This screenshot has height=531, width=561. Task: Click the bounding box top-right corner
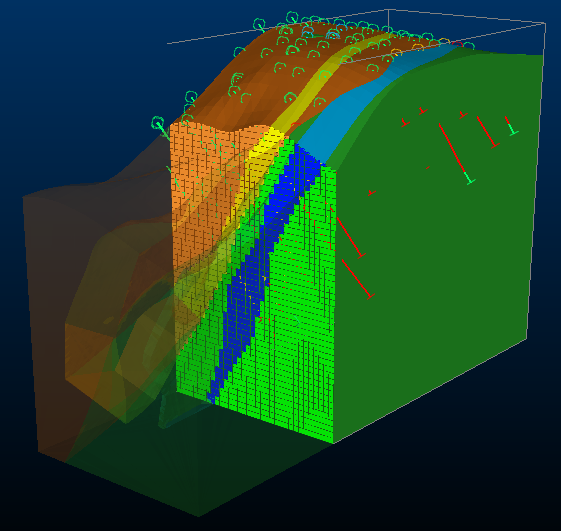[545, 24]
